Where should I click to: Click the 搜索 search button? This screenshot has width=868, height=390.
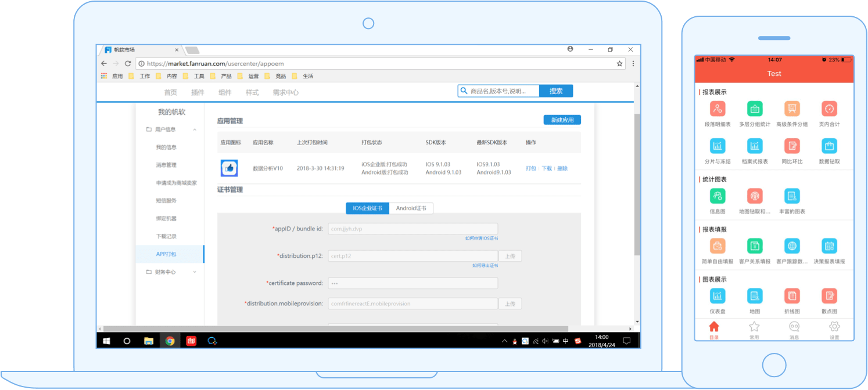pyautogui.click(x=555, y=91)
